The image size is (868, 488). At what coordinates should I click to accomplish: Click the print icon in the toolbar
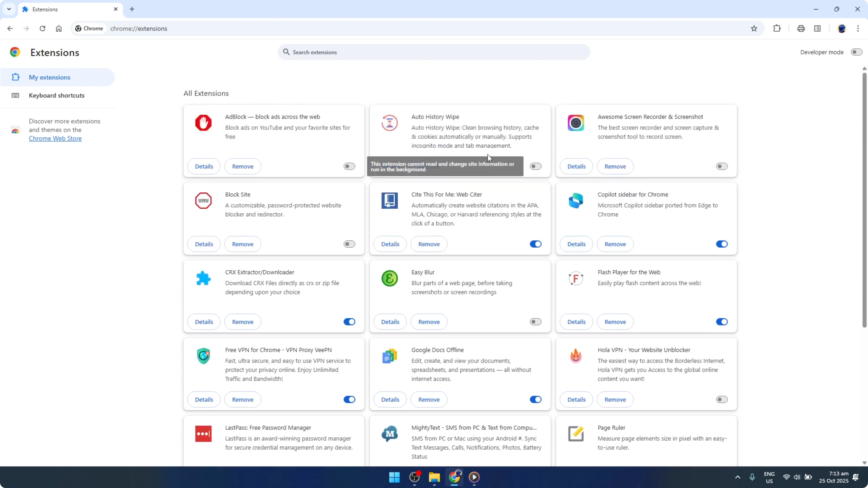pyautogui.click(x=801, y=28)
